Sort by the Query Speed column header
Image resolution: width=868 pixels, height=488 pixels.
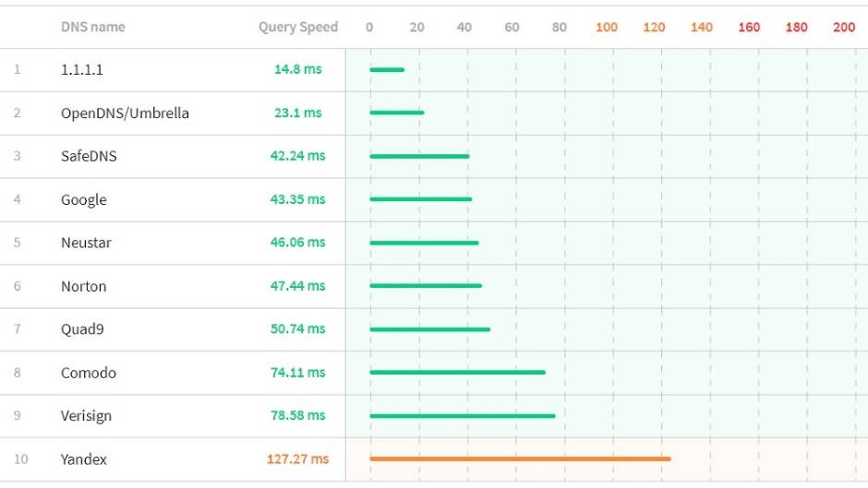tap(297, 28)
